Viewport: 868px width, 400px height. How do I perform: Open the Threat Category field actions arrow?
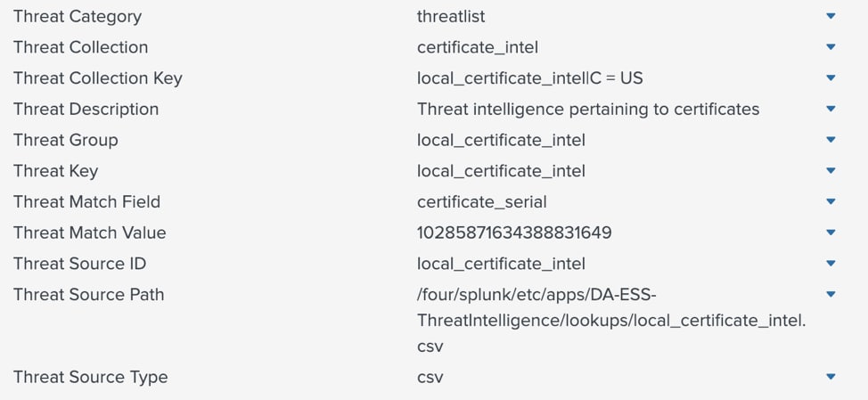(x=831, y=17)
